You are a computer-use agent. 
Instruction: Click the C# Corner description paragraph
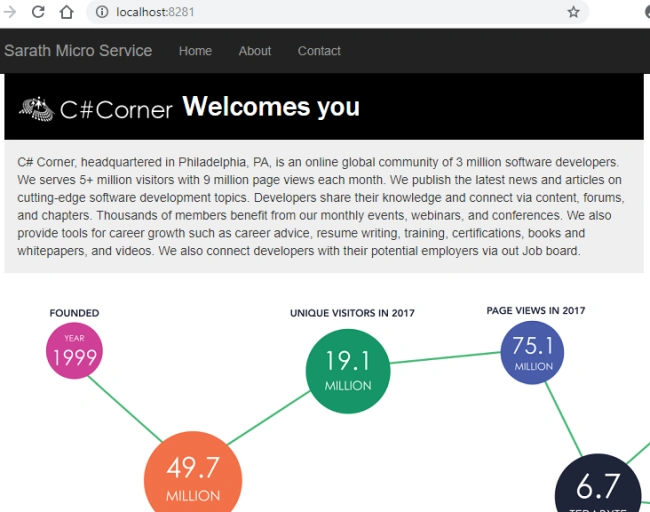(x=321, y=206)
